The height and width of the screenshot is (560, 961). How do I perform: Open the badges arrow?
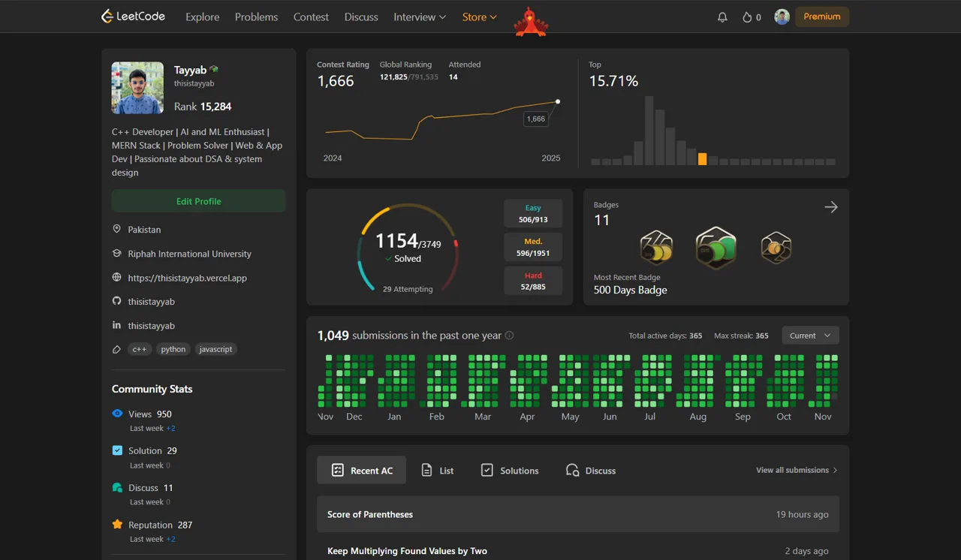[831, 207]
